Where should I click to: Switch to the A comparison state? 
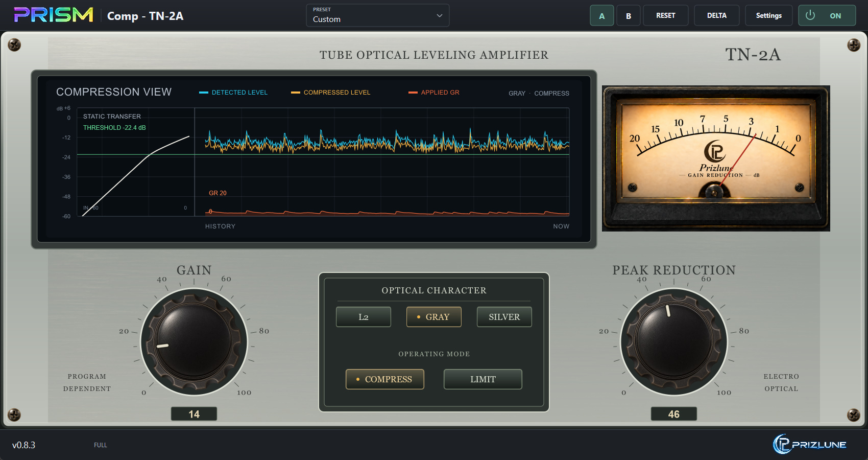602,15
